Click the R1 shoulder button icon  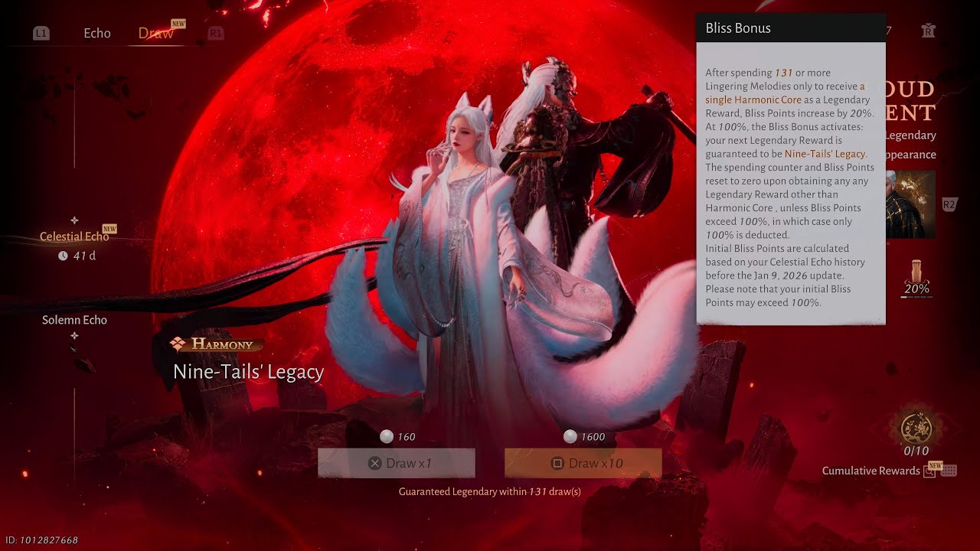click(x=217, y=33)
